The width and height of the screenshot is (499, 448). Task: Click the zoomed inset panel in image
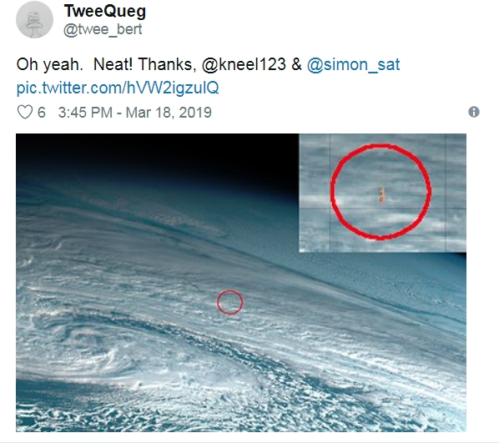(383, 193)
